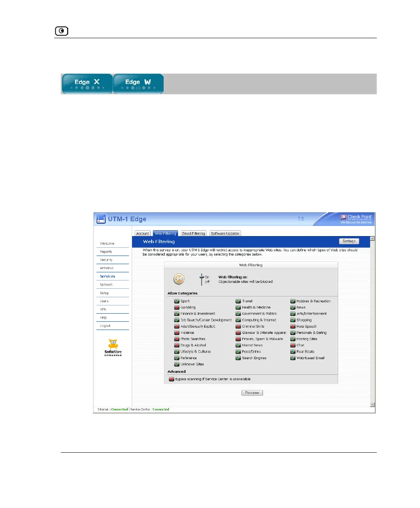Image resolution: width=420 pixels, height=508 pixels.
Task: Open the Security menu item
Action: tap(106, 260)
